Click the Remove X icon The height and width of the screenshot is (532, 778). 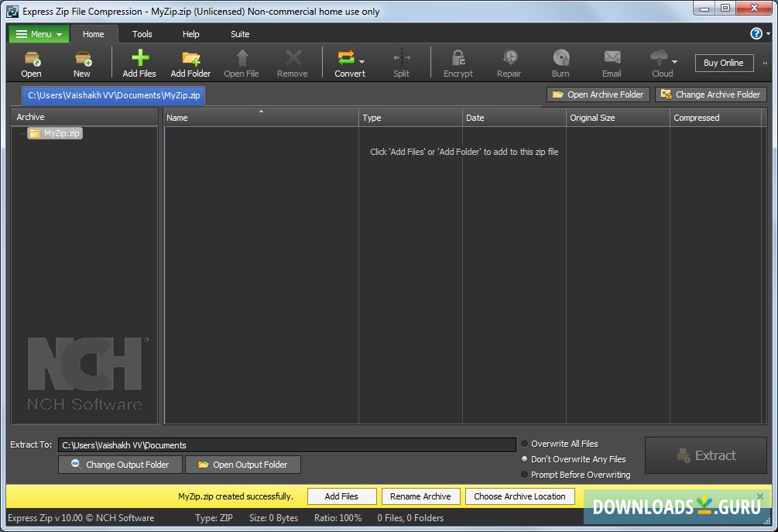pos(293,57)
